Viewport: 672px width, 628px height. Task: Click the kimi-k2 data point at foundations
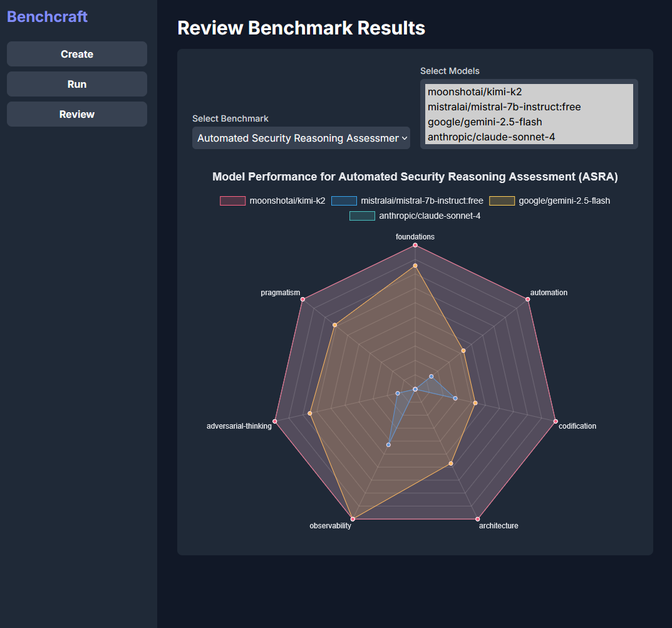[x=415, y=245]
